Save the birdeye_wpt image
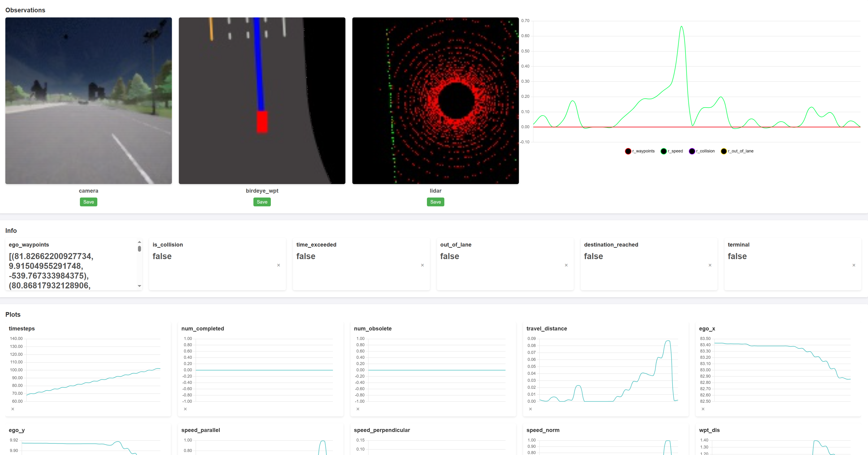Screen dimensions: 868x455 (x=262, y=202)
